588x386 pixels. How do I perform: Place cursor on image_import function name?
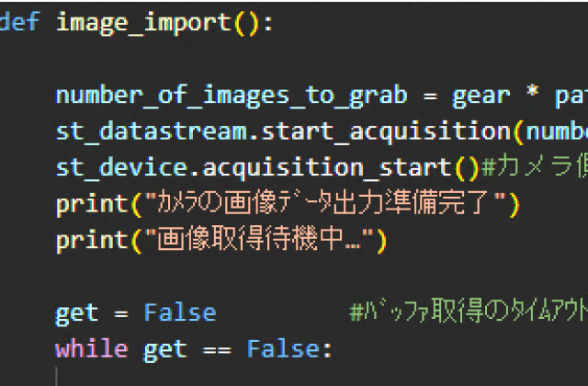(x=144, y=23)
